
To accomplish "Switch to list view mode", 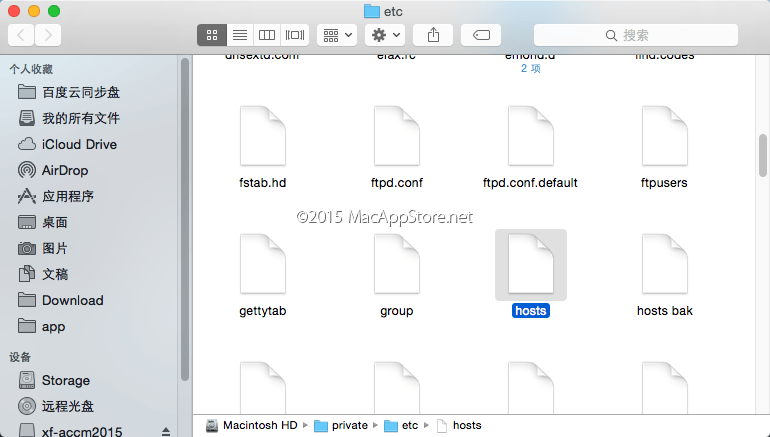I will click(x=240, y=35).
